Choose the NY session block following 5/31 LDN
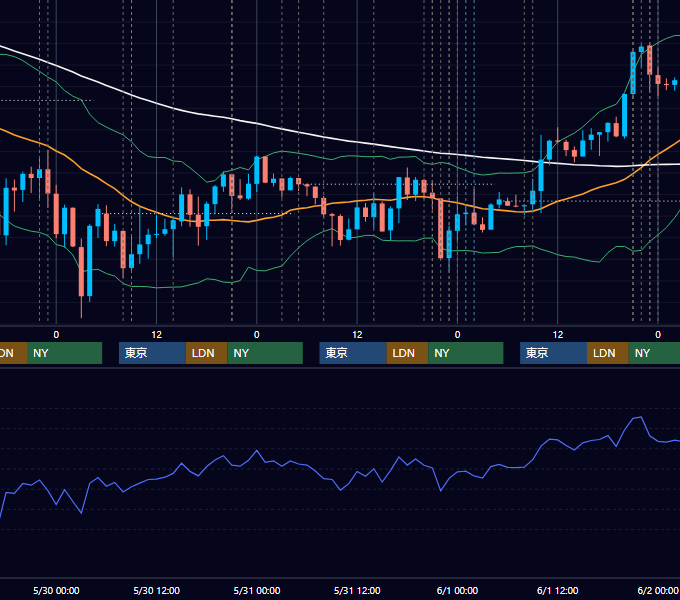This screenshot has height=600, width=680. coord(466,353)
